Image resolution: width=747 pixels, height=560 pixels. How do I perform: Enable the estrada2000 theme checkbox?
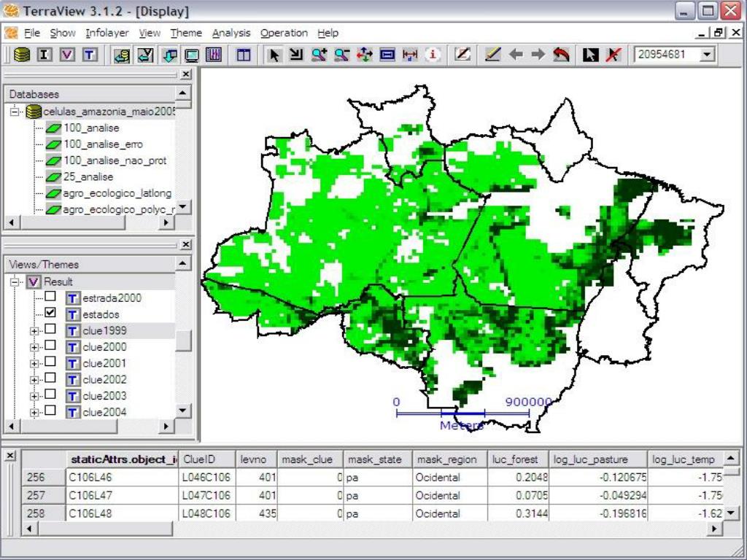pyautogui.click(x=50, y=297)
